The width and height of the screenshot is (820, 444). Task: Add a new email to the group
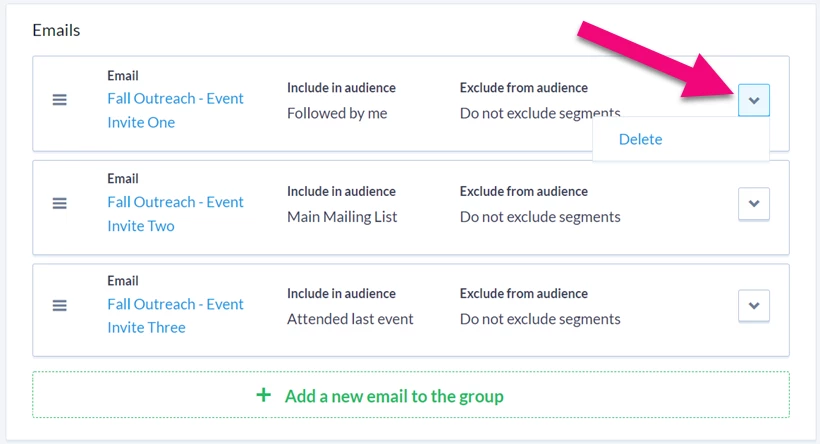(411, 395)
